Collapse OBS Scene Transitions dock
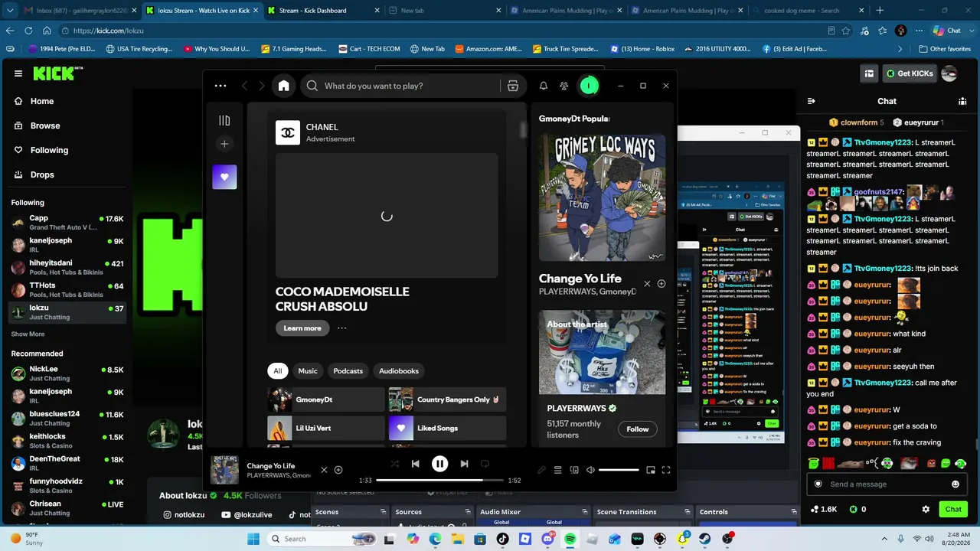This screenshot has width=980, height=551. coord(688,512)
